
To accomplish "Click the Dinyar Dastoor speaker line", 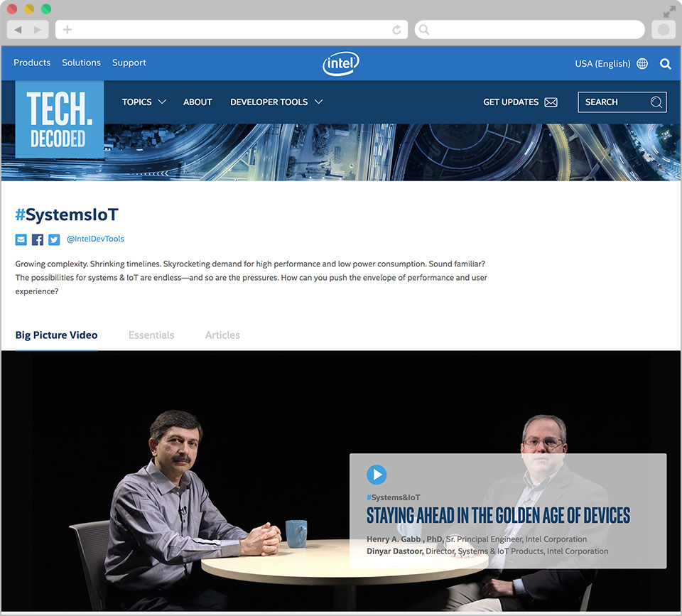I will [x=487, y=551].
